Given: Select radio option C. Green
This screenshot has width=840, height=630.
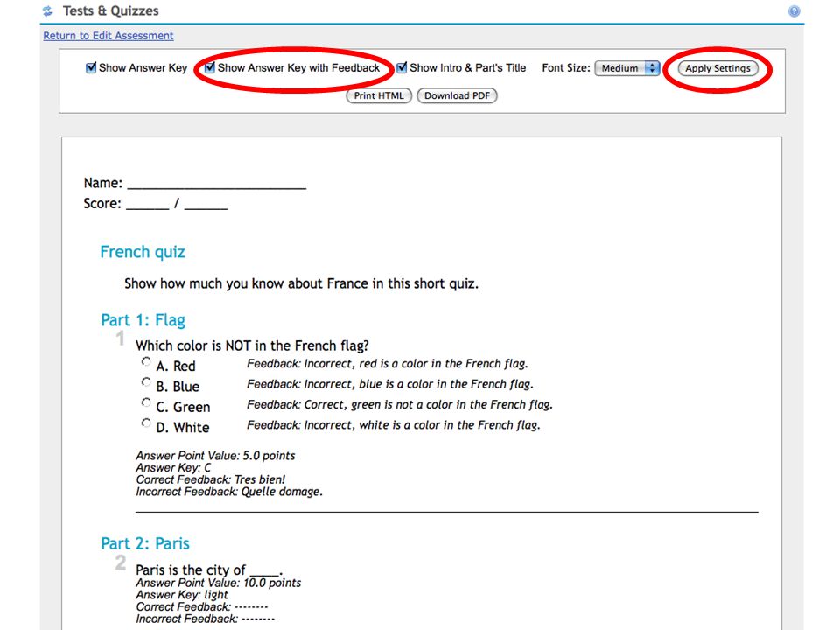Looking at the screenshot, I should click(x=146, y=402).
